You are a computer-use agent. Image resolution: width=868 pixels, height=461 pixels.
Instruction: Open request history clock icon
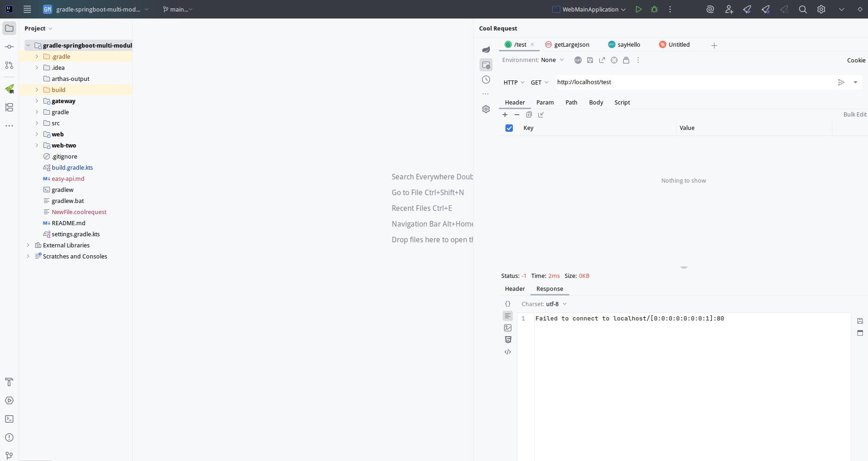(486, 80)
